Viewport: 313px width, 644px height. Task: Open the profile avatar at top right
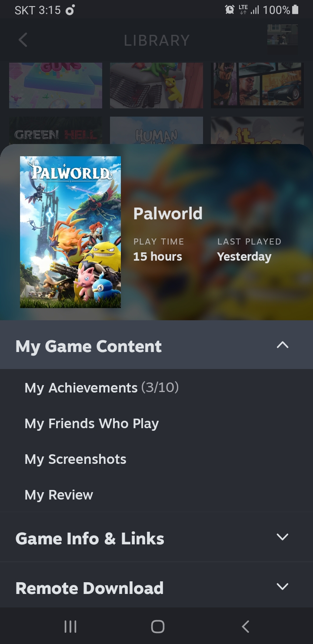[283, 35]
